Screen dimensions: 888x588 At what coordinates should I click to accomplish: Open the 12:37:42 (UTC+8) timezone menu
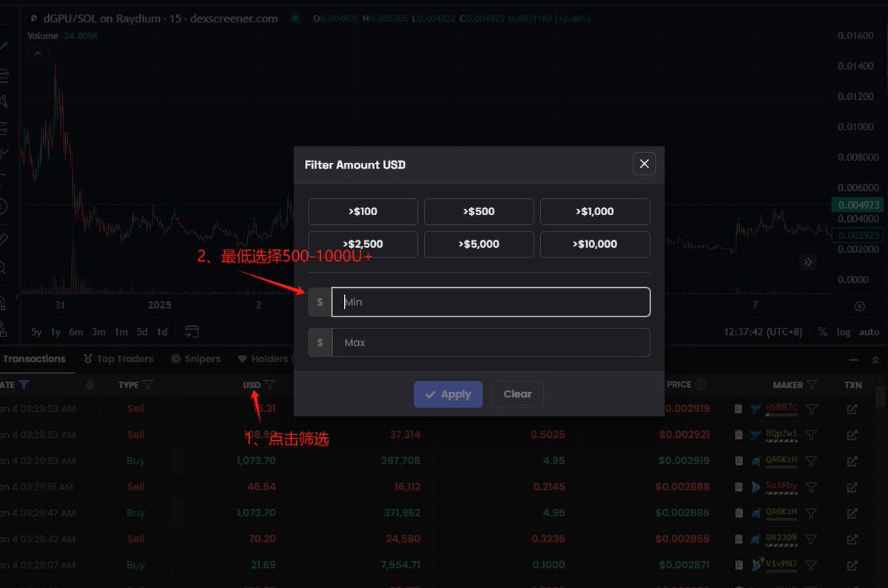click(x=763, y=332)
